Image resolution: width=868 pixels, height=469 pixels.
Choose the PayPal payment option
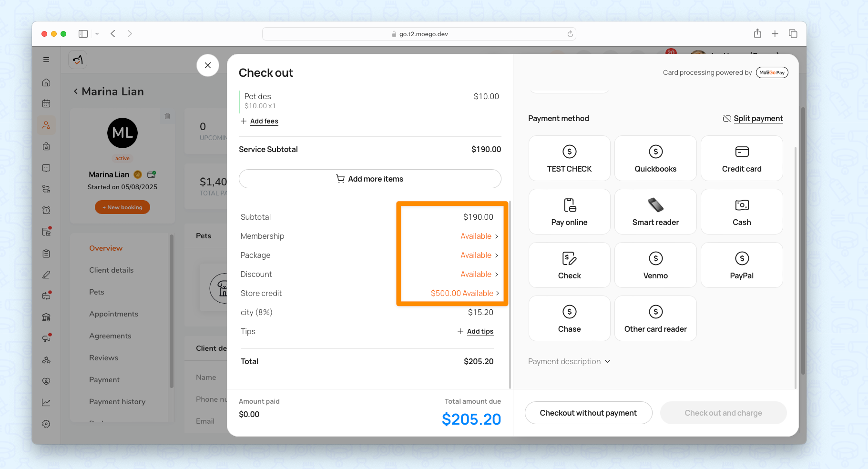[741, 265]
